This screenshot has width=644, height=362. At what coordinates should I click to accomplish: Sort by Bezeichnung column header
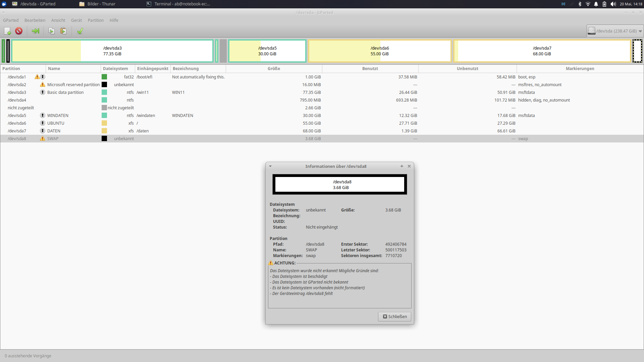[198, 69]
